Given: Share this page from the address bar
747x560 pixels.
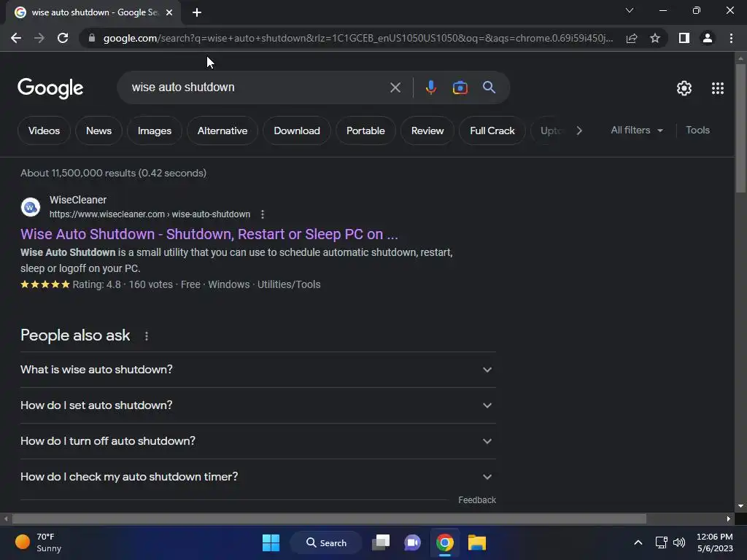Looking at the screenshot, I should click(x=632, y=38).
